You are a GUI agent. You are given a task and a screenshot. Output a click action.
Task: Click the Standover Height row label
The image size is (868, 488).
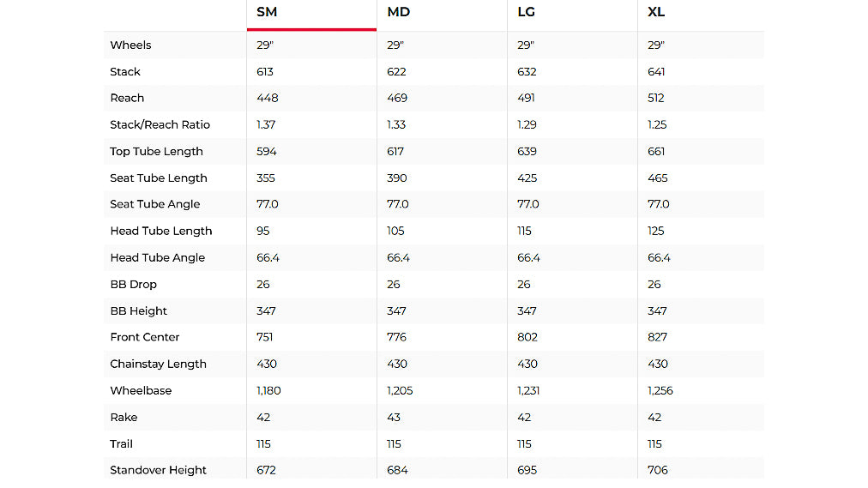coord(158,471)
